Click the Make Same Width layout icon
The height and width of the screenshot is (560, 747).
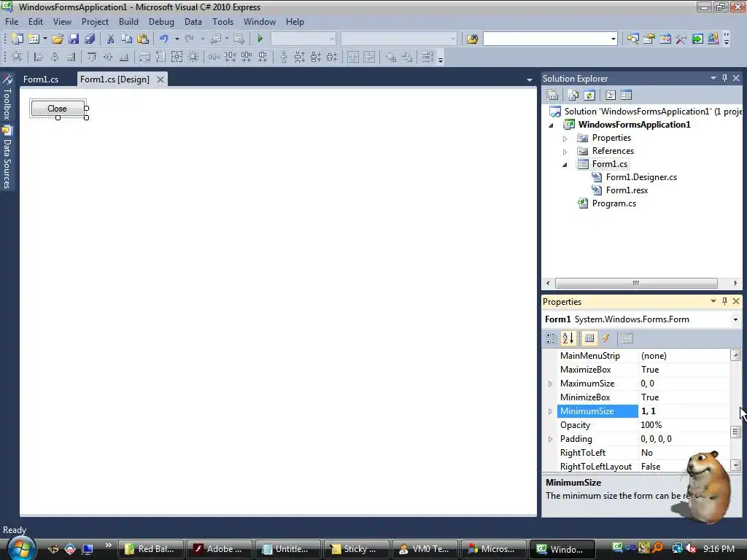click(x=144, y=57)
